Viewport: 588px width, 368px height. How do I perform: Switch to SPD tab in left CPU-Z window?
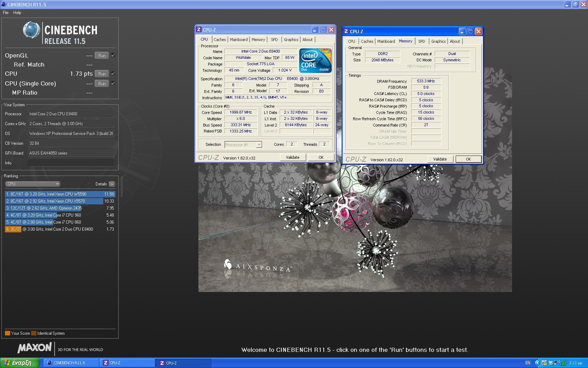pos(274,40)
